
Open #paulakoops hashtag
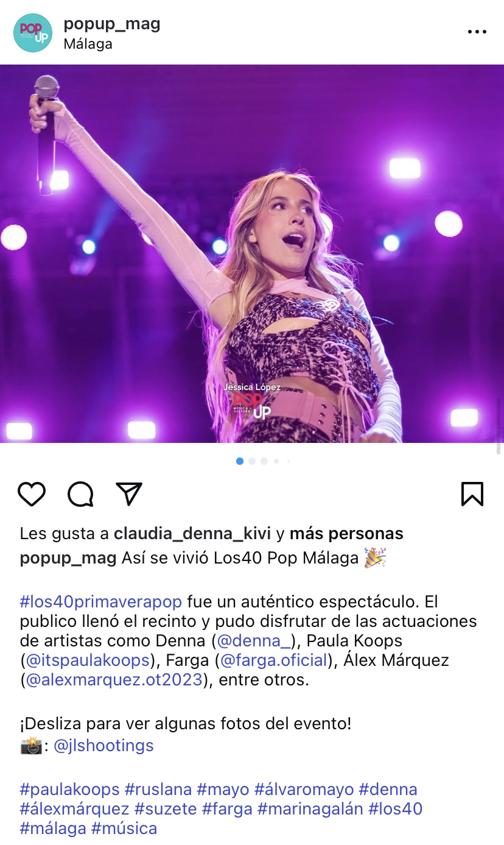tap(70, 790)
